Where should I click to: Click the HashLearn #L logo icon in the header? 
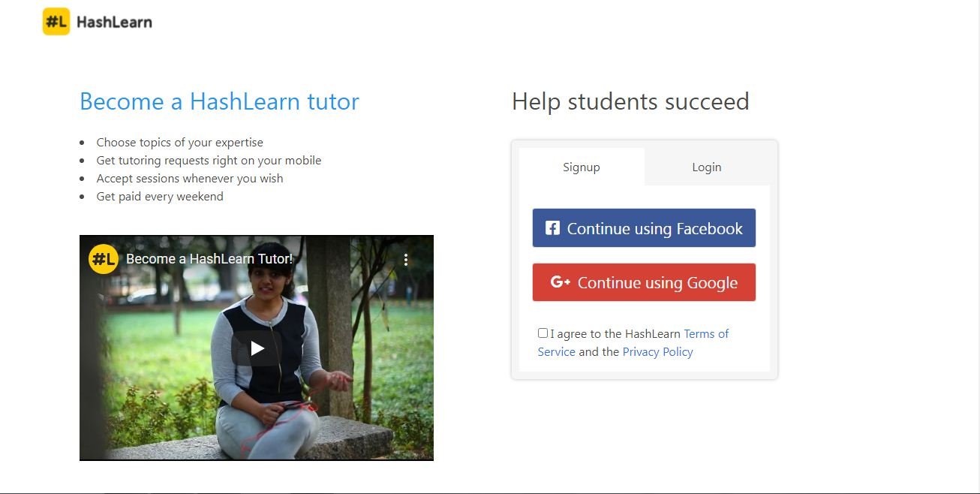coord(56,22)
